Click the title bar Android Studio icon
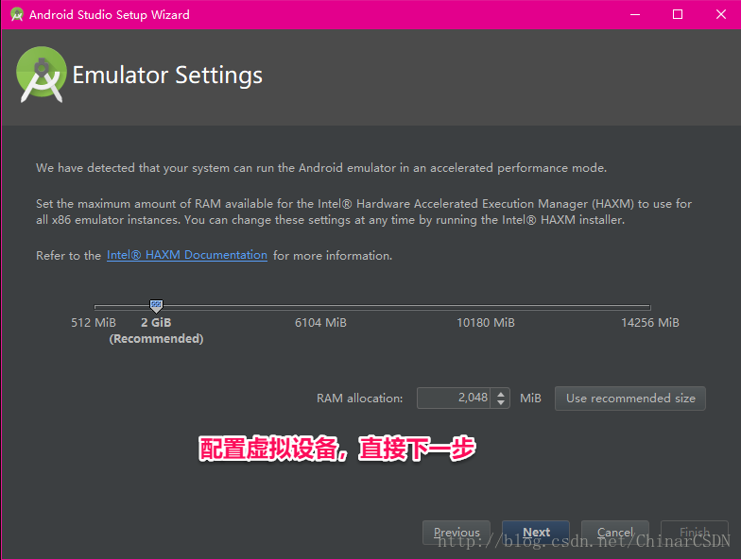Viewport: 741px width, 560px height. pyautogui.click(x=17, y=15)
